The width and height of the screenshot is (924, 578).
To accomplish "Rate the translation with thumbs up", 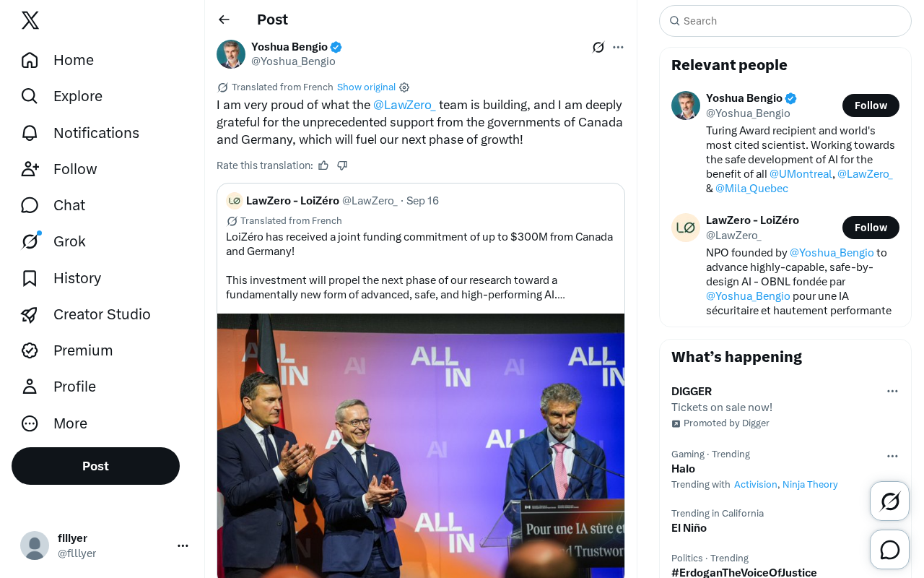I will [x=323, y=165].
